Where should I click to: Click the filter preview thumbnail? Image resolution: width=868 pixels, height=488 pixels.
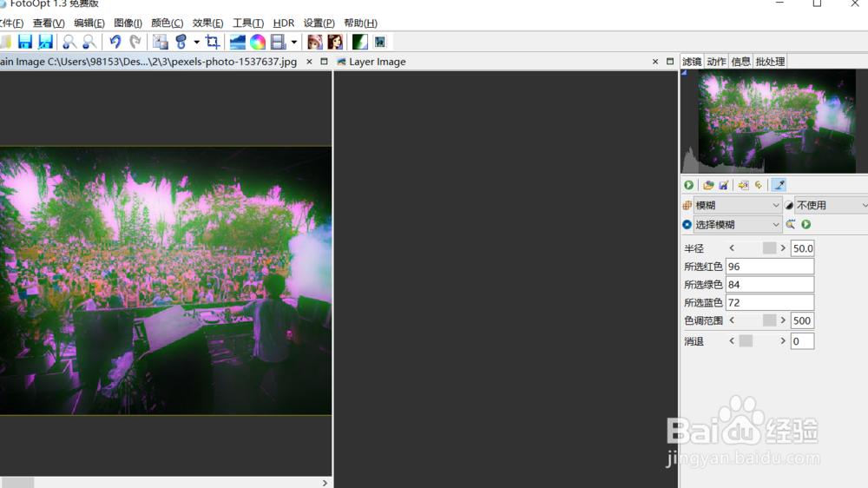[x=777, y=122]
